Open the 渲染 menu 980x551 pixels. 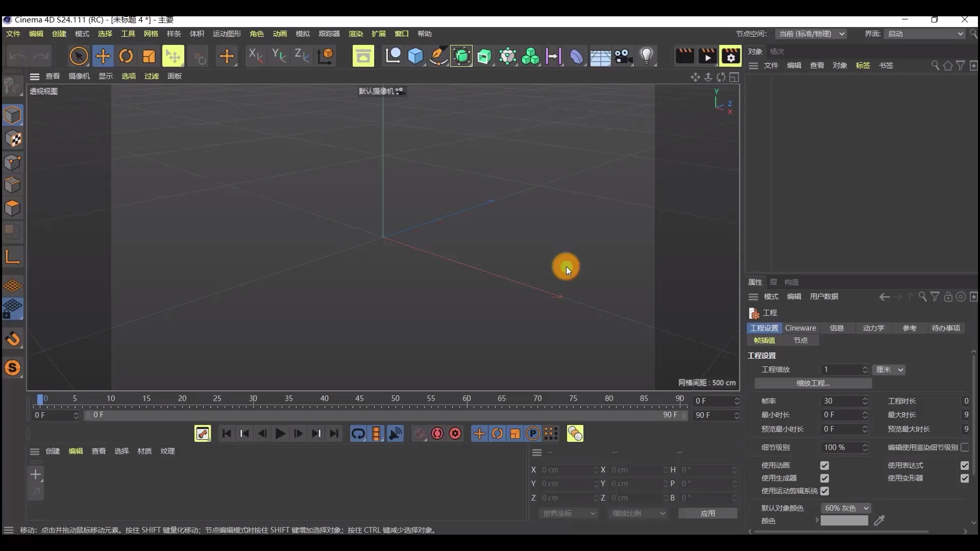[x=356, y=34]
